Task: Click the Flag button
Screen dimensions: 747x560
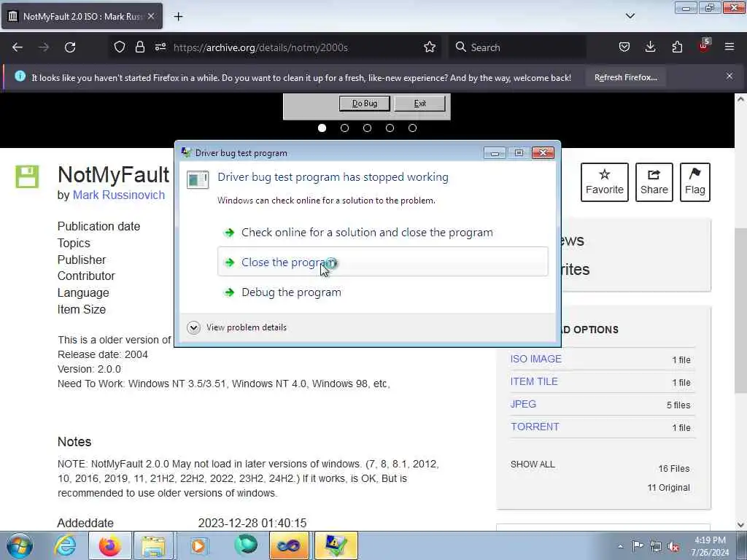Action: (x=695, y=182)
